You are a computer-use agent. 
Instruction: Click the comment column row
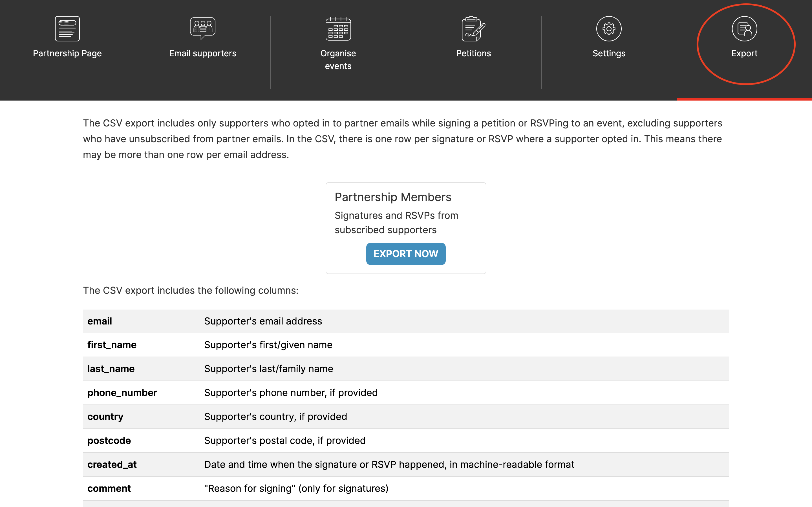point(109,489)
